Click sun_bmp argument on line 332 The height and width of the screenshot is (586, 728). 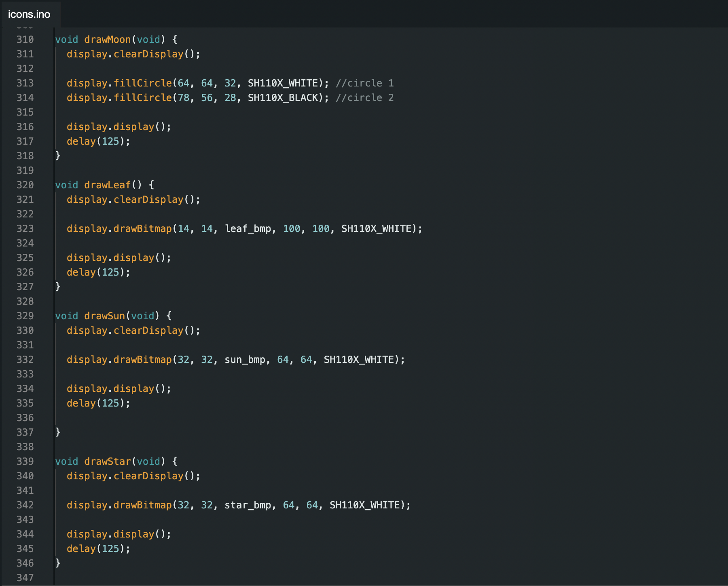coord(245,360)
